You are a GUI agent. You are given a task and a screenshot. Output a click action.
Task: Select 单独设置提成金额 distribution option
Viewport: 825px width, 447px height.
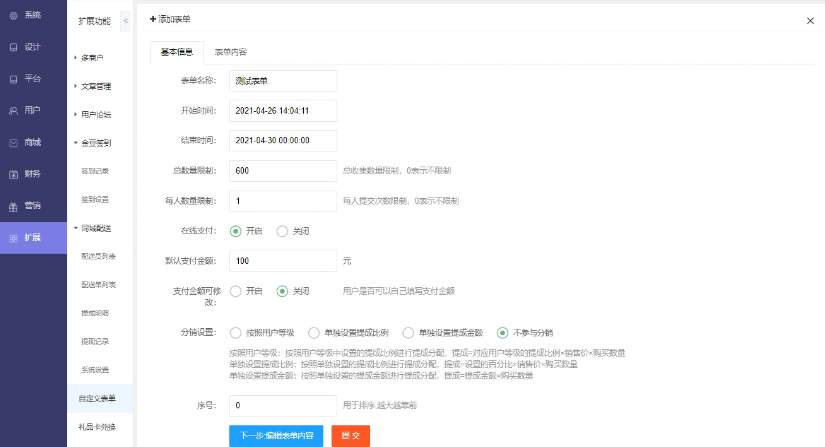(408, 332)
